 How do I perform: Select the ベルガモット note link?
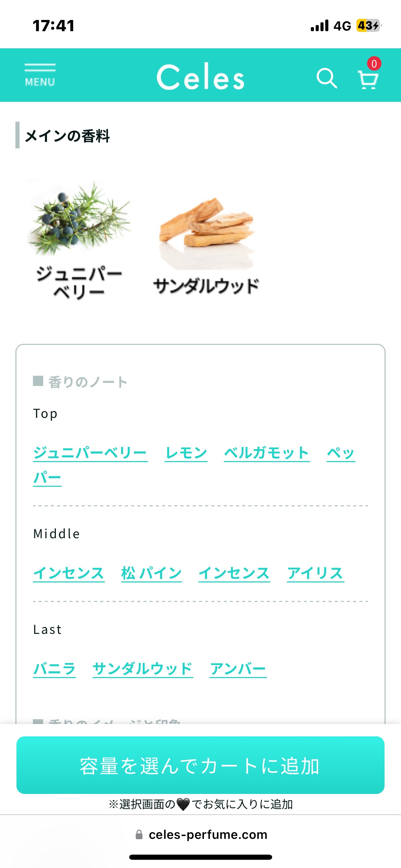coord(267,453)
